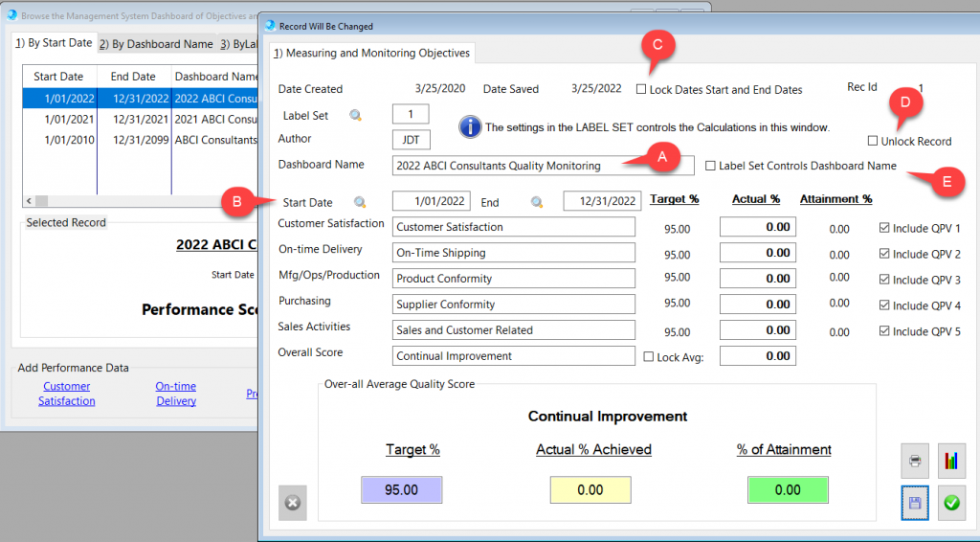Click the Author field containing JDT
Screen dimensions: 980x542
click(x=412, y=140)
